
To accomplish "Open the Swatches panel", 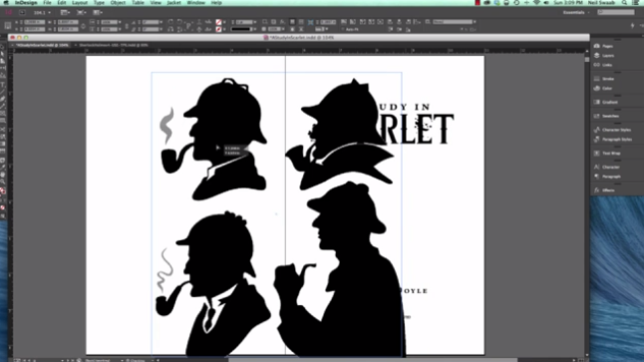I will (607, 117).
